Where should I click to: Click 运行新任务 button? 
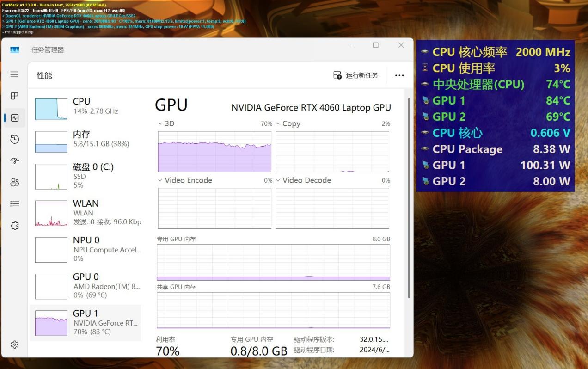pos(356,75)
